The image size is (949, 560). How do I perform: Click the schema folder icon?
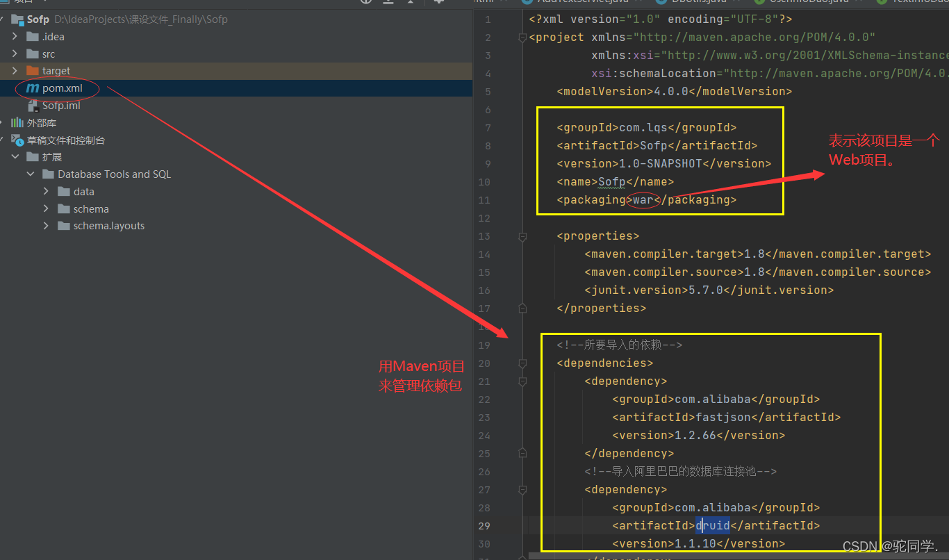coord(64,208)
